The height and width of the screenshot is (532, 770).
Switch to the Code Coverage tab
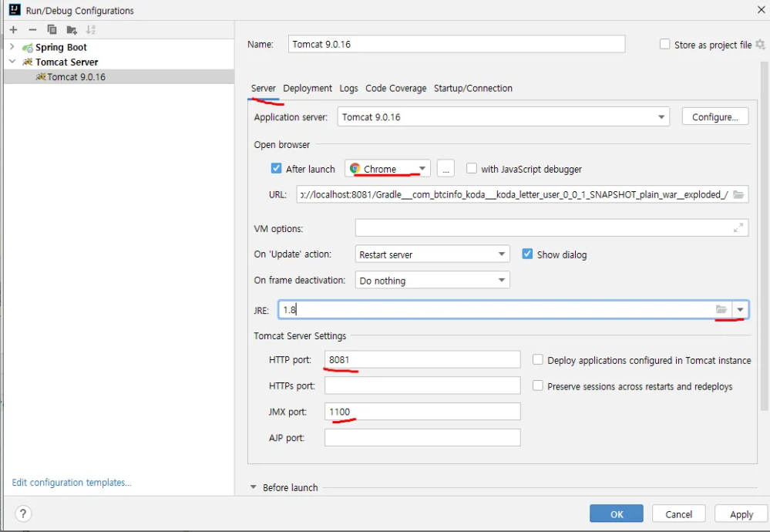pos(396,89)
